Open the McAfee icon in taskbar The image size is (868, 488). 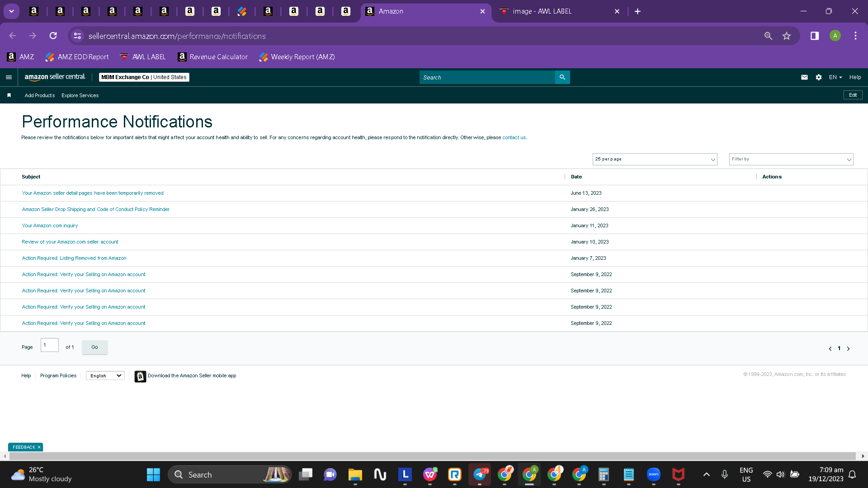679,474
